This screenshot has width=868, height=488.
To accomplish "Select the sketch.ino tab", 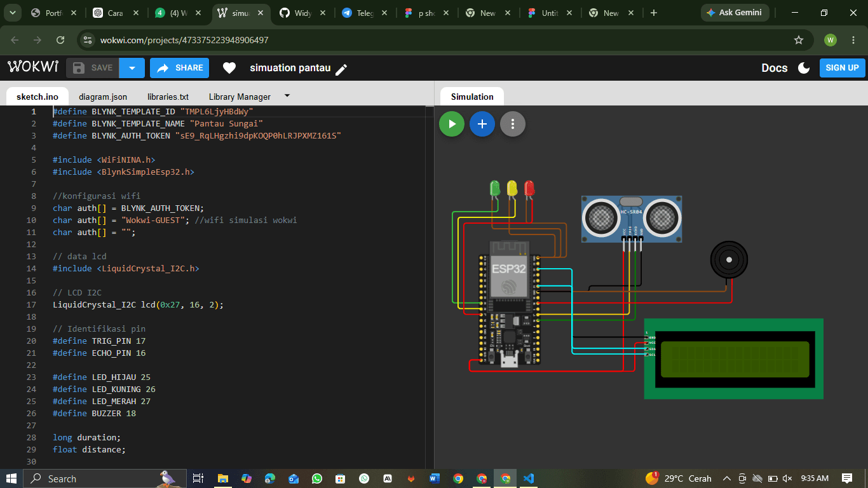I will [x=37, y=97].
